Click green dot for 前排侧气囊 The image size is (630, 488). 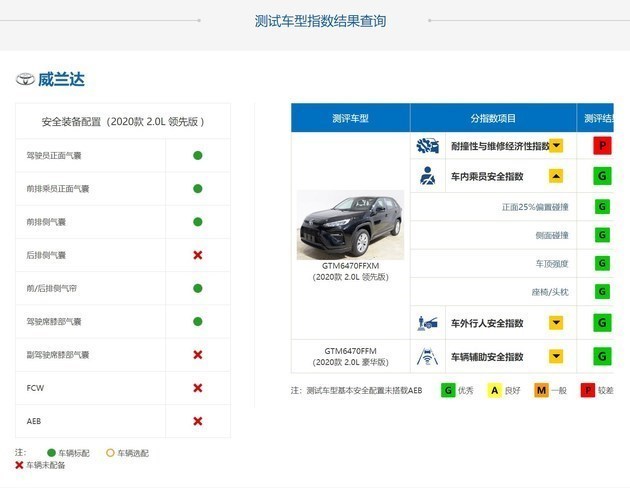click(x=198, y=222)
